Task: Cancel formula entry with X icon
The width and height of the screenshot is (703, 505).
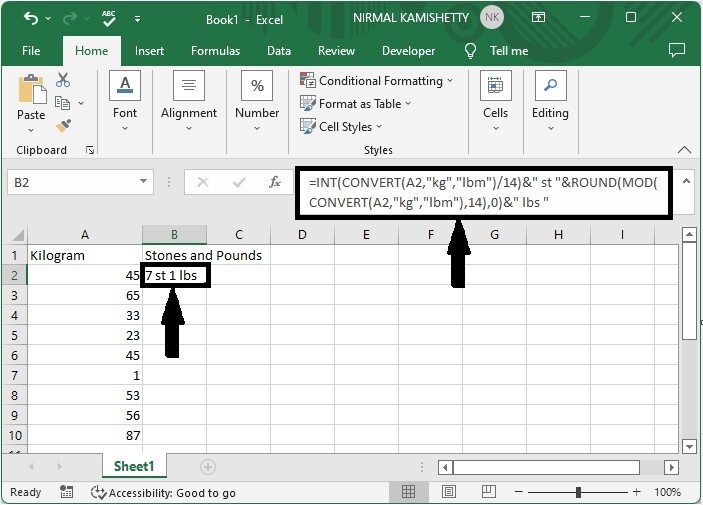Action: pyautogui.click(x=203, y=182)
